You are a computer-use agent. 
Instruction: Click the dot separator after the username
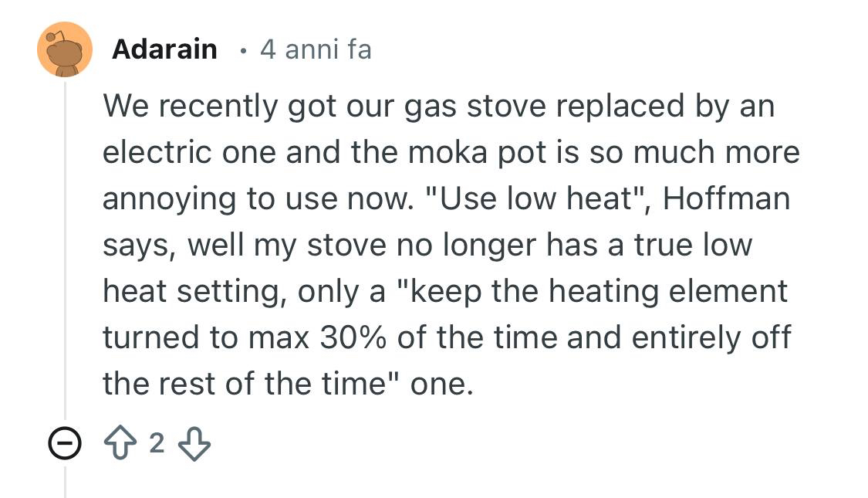[243, 51]
